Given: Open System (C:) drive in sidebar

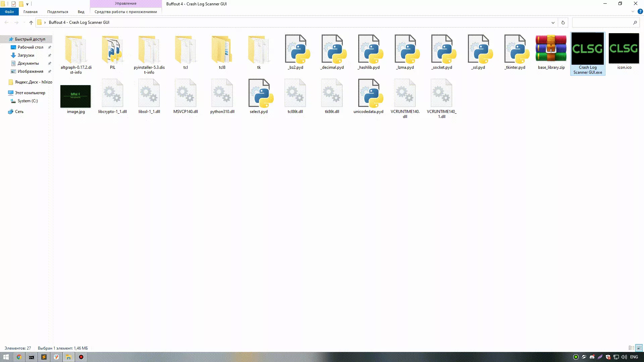Looking at the screenshot, I should coord(28,101).
